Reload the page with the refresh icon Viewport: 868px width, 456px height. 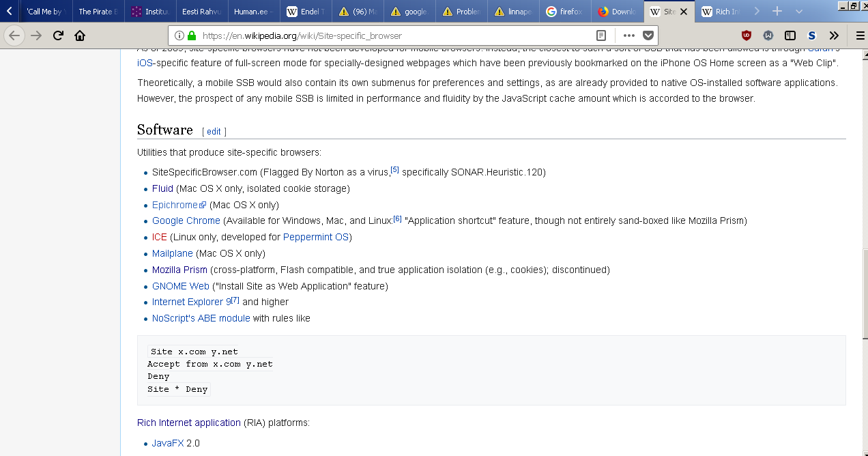click(58, 35)
